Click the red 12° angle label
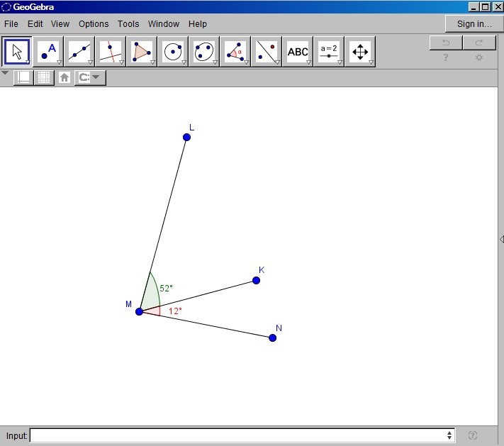504x446 pixels. 175,311
